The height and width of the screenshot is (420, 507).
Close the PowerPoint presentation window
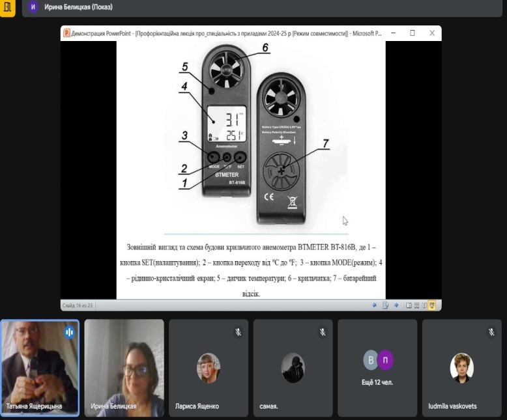(x=432, y=33)
